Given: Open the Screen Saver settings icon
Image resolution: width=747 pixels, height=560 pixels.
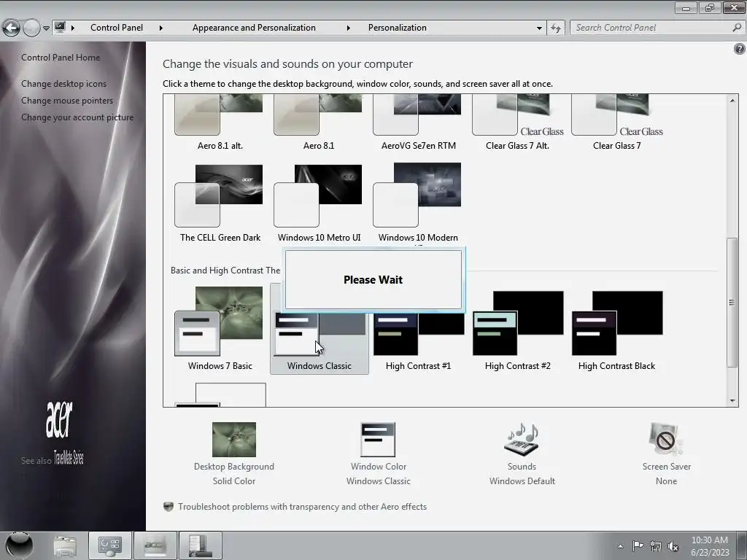Looking at the screenshot, I should click(666, 440).
